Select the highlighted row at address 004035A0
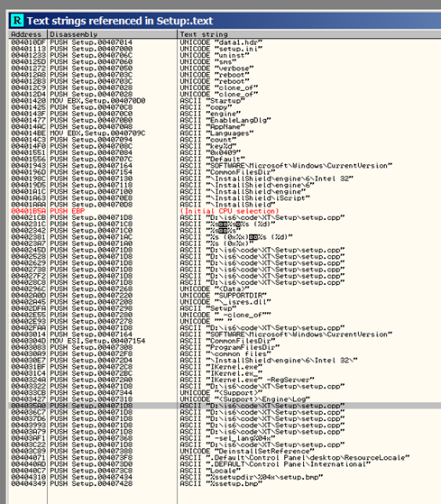 [x=225, y=406]
